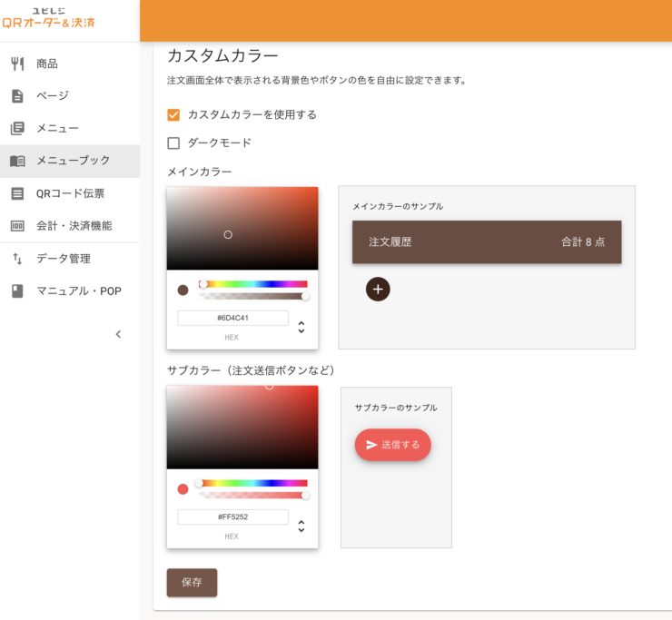Click the メインカラー section label
This screenshot has width=672, height=620.
[x=199, y=172]
